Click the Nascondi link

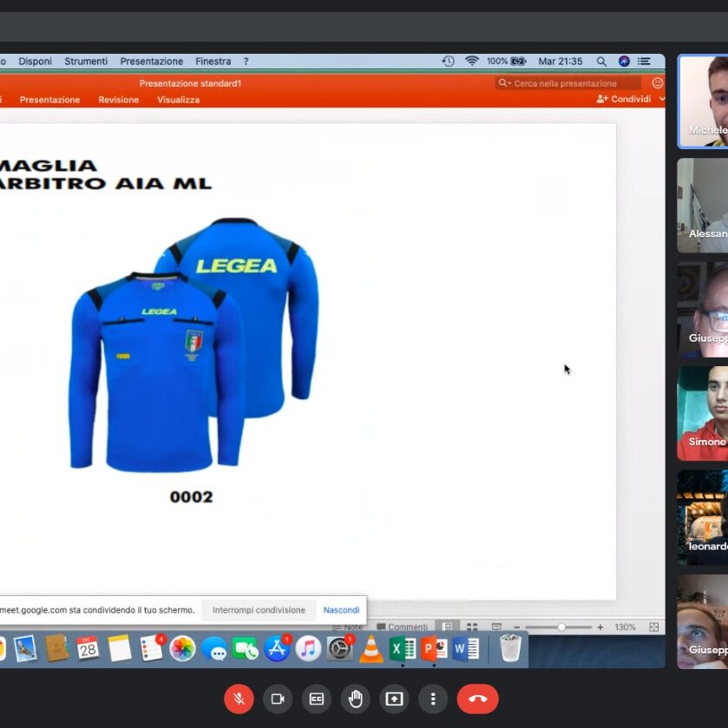point(341,610)
